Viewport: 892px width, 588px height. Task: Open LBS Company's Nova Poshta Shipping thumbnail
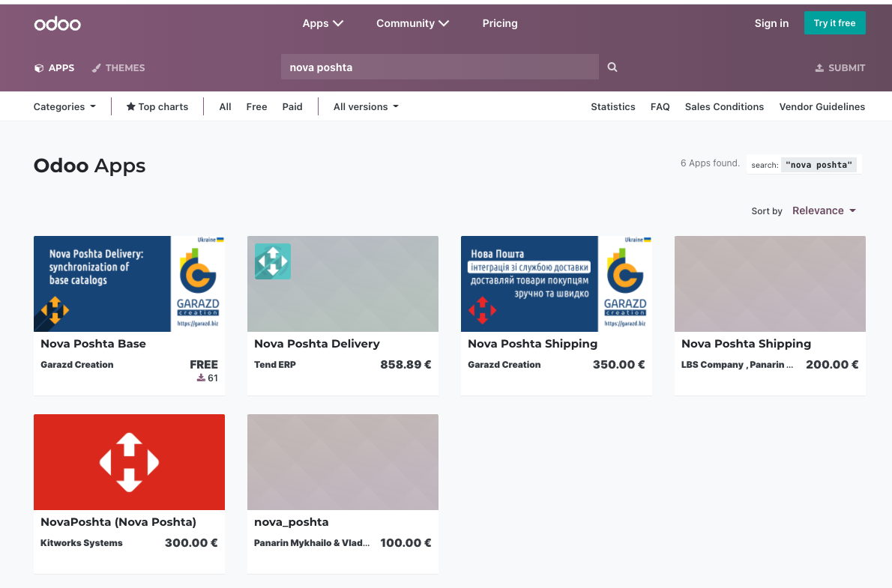(771, 284)
